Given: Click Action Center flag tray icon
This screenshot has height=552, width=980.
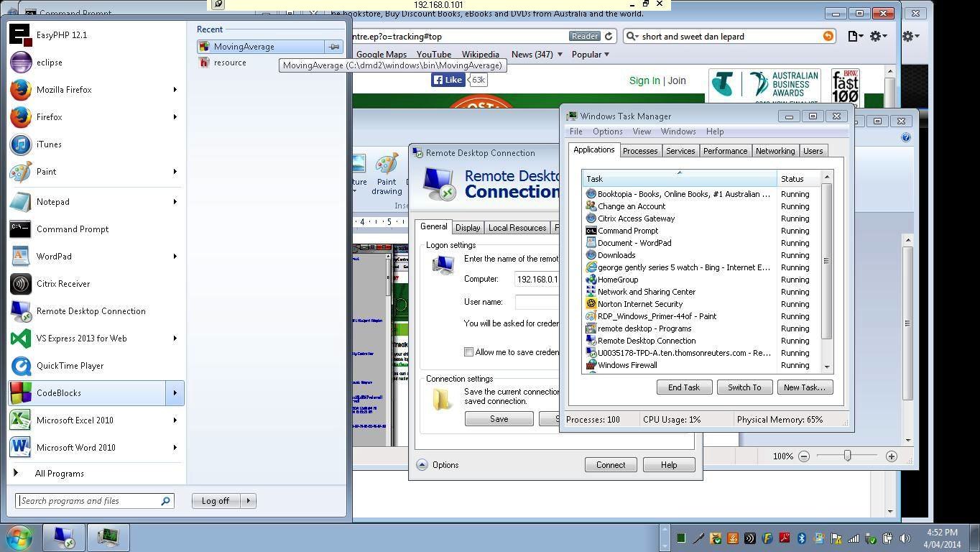Looking at the screenshot, I should pos(836,538).
